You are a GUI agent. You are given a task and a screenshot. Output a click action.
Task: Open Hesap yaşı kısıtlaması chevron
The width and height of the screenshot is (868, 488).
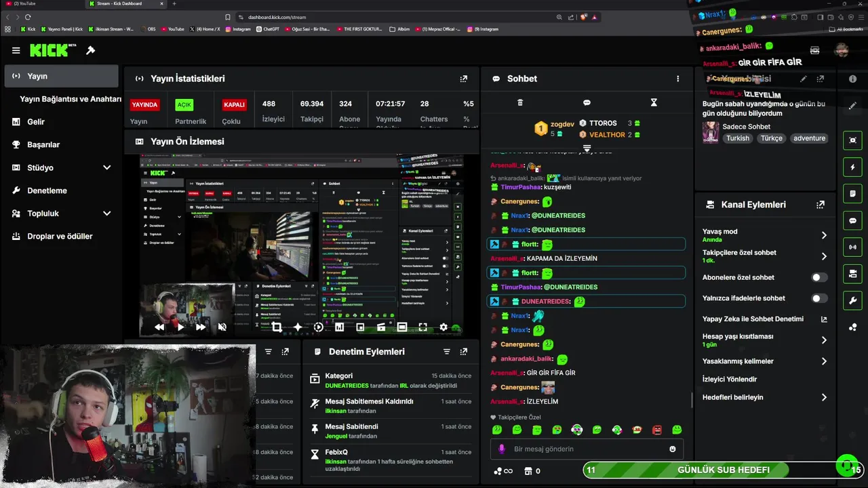point(824,340)
